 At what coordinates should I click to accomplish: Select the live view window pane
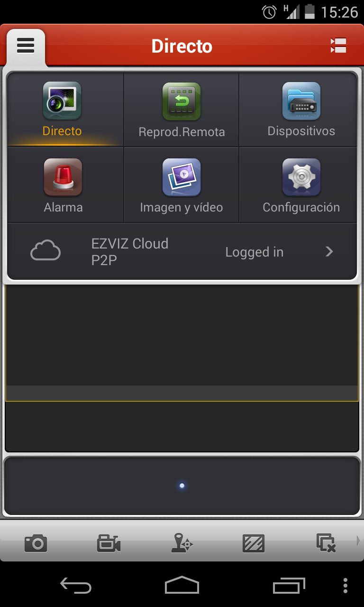tap(182, 342)
